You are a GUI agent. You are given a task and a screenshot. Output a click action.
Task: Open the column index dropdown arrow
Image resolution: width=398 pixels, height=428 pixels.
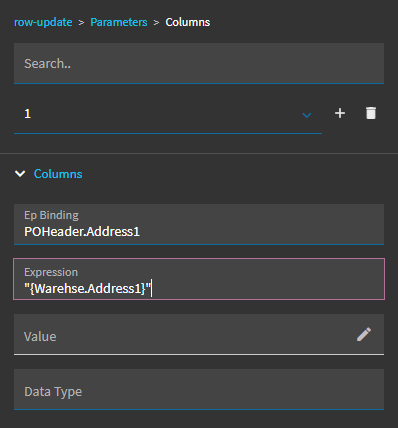306,115
